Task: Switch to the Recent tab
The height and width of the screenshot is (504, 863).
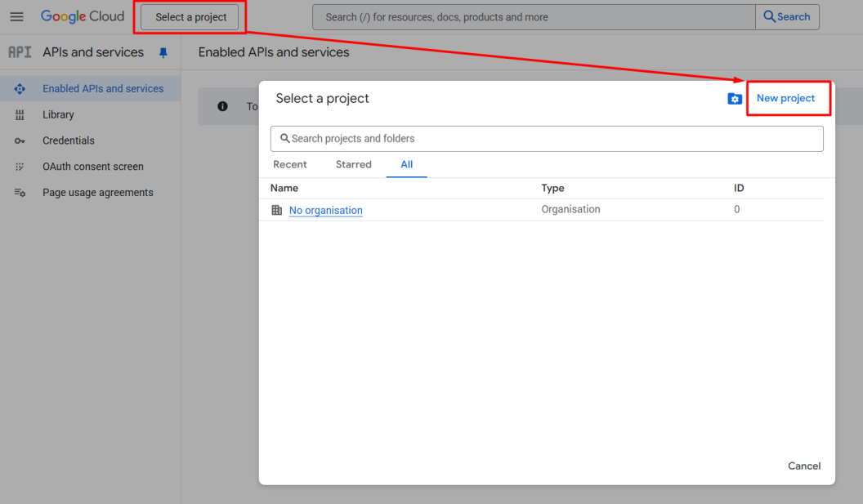Action: [290, 164]
